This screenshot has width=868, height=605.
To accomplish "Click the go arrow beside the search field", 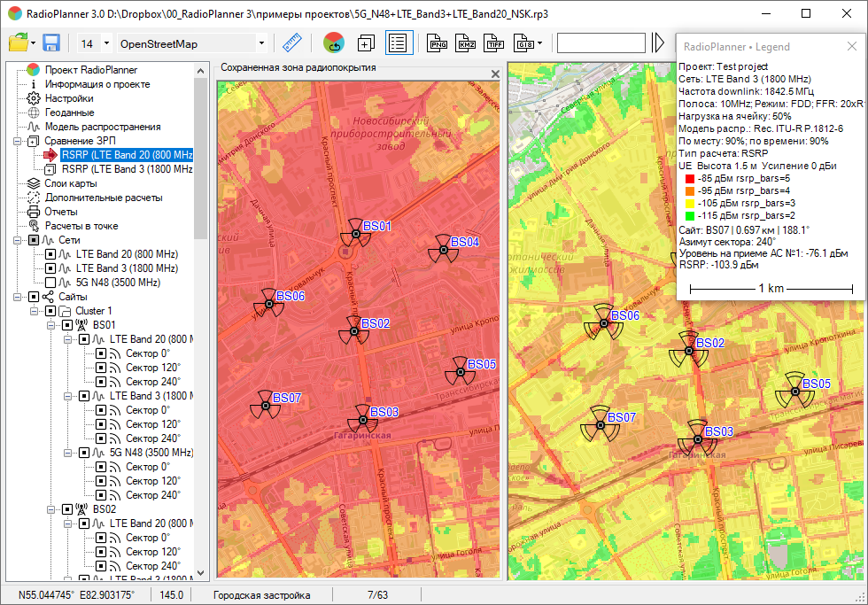I will coord(657,43).
